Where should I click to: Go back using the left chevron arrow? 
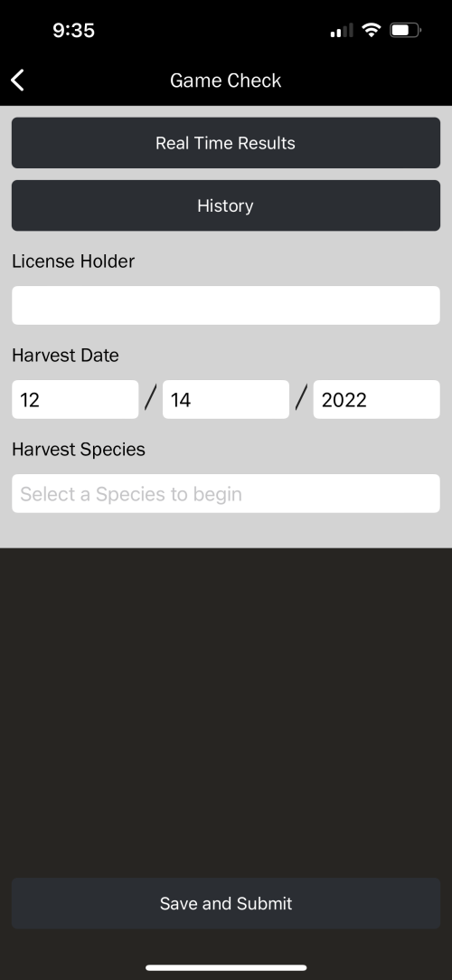[17, 80]
